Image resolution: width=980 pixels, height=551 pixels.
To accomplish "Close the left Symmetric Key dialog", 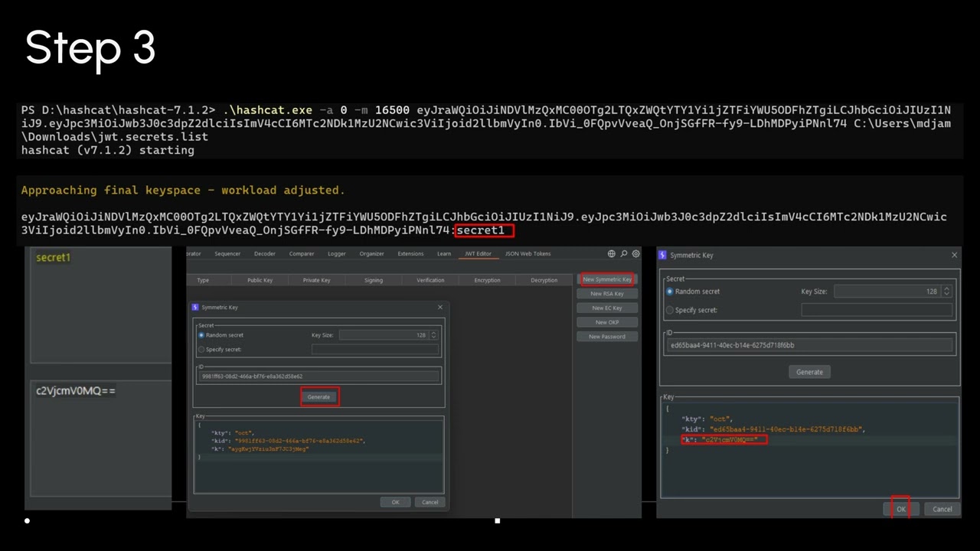I will click(x=440, y=307).
